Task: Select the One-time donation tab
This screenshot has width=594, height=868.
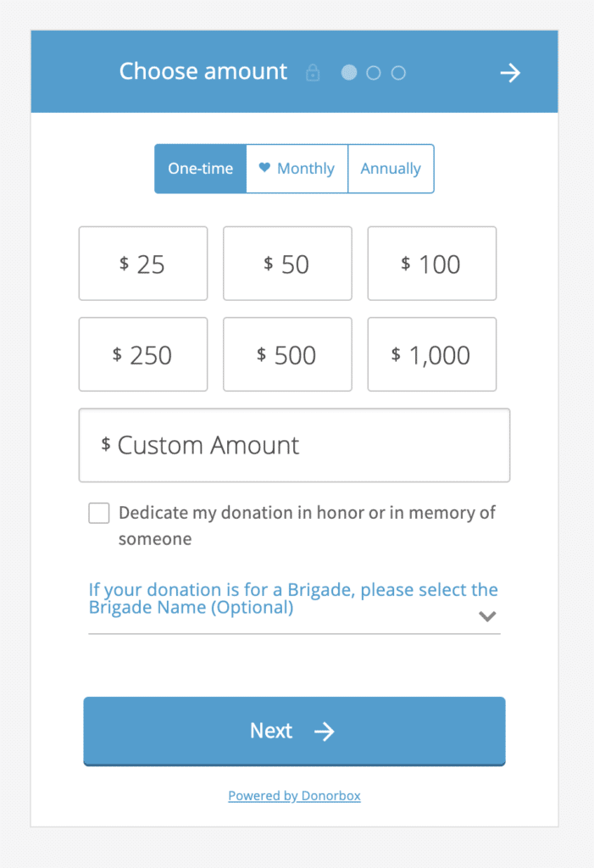Action: 201,169
